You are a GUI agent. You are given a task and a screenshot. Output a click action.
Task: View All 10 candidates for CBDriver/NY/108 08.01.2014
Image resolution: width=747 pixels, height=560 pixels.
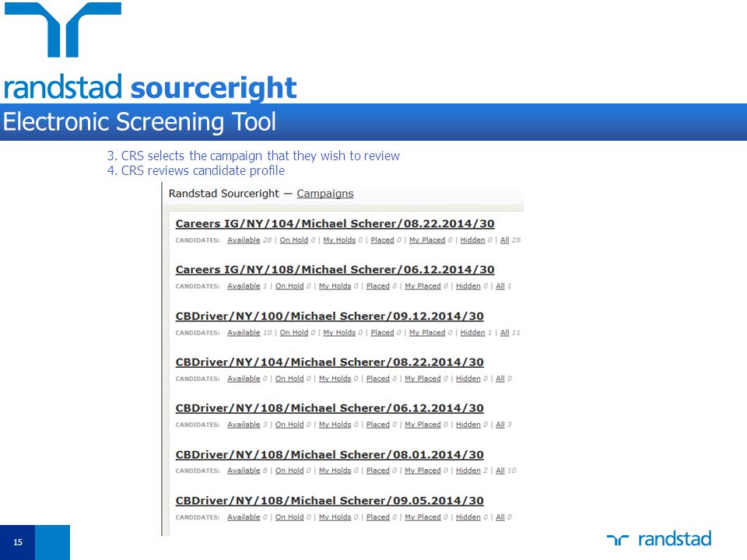[x=500, y=471]
